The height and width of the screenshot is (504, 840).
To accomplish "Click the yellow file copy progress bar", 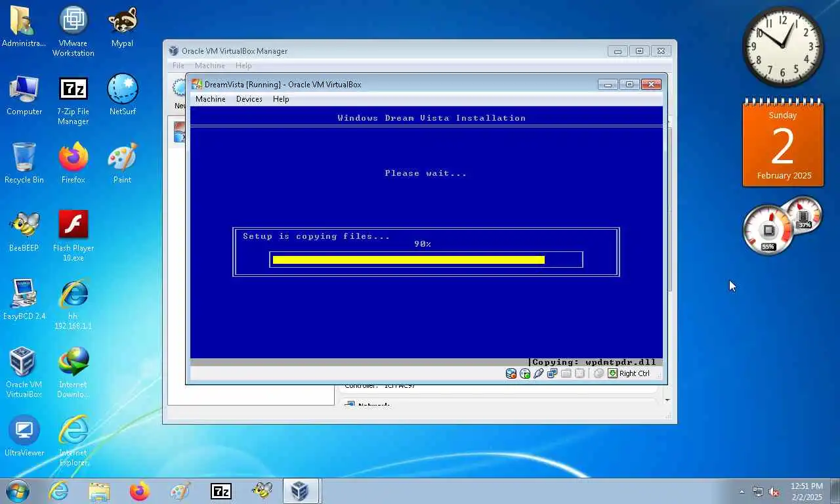I will pos(409,260).
